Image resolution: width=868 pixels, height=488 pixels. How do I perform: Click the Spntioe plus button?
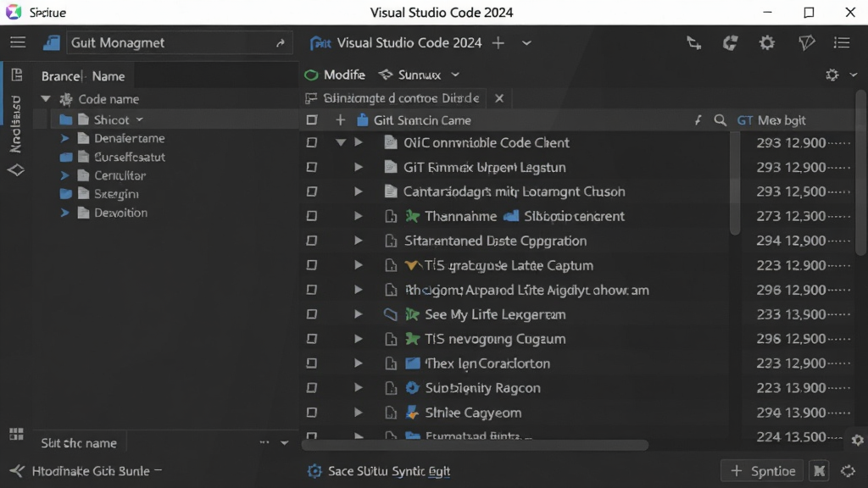(x=762, y=471)
